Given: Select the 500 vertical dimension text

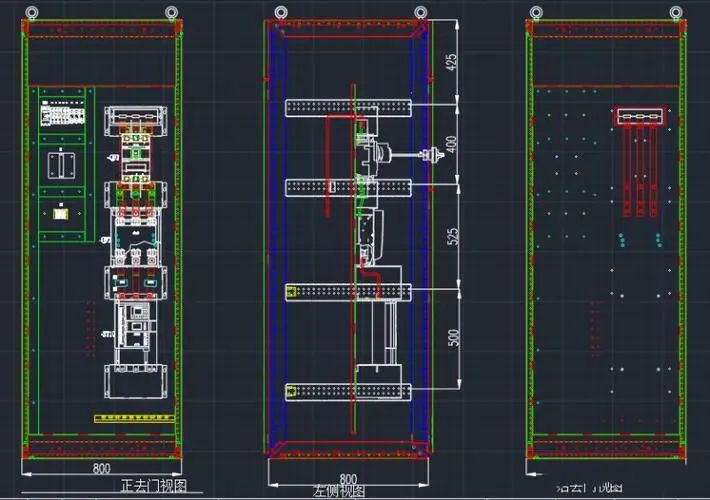Looking at the screenshot, I should pos(453,338).
